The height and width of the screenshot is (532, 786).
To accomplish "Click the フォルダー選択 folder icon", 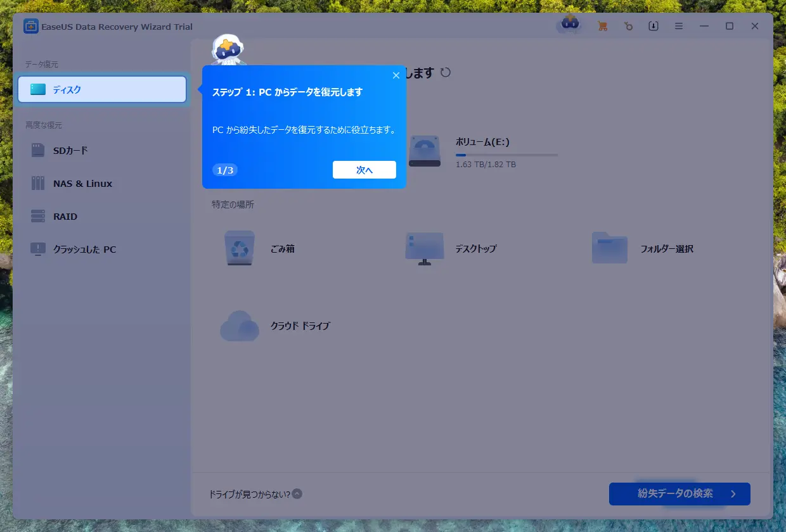I will [x=609, y=248].
